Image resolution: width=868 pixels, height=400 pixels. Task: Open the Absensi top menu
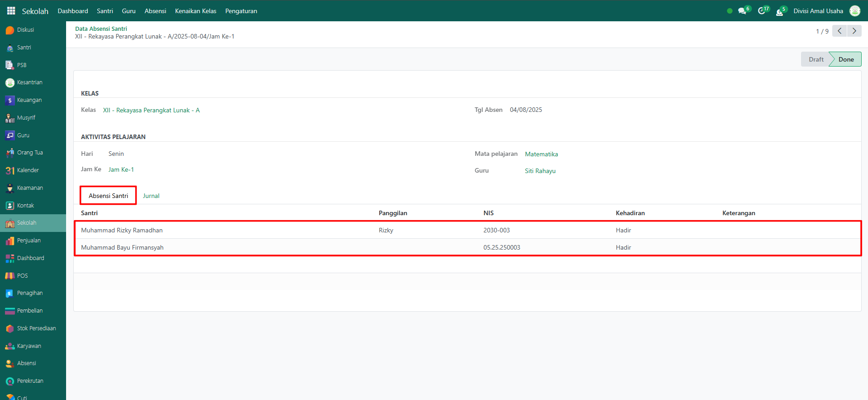click(155, 11)
